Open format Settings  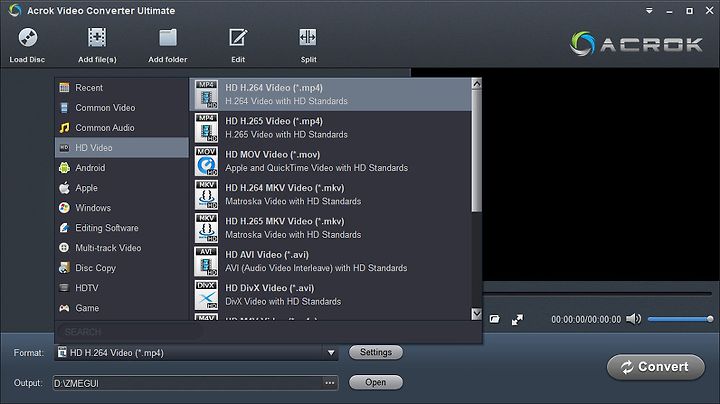376,352
